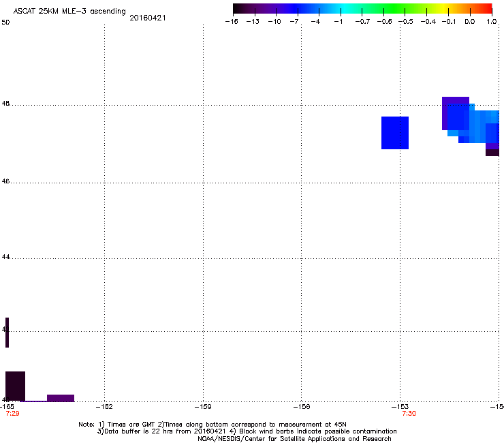This screenshot has height=443, width=504.
Task: Click the -165 longitude label
Action: [x=7, y=407]
